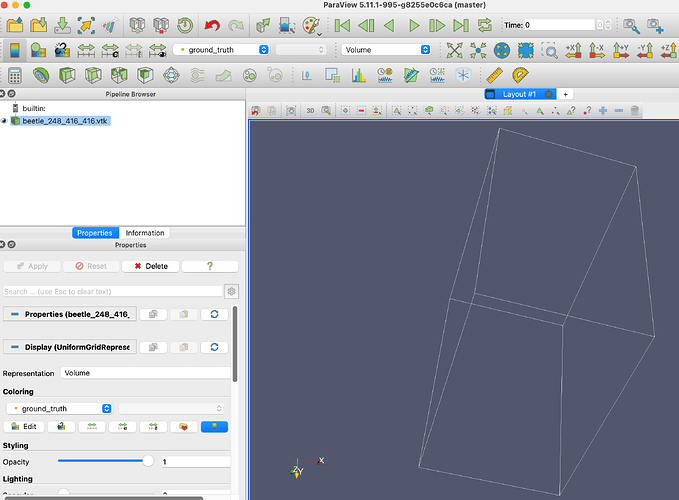The image size is (679, 500).
Task: Click the Connect to server icon
Action: point(137,25)
